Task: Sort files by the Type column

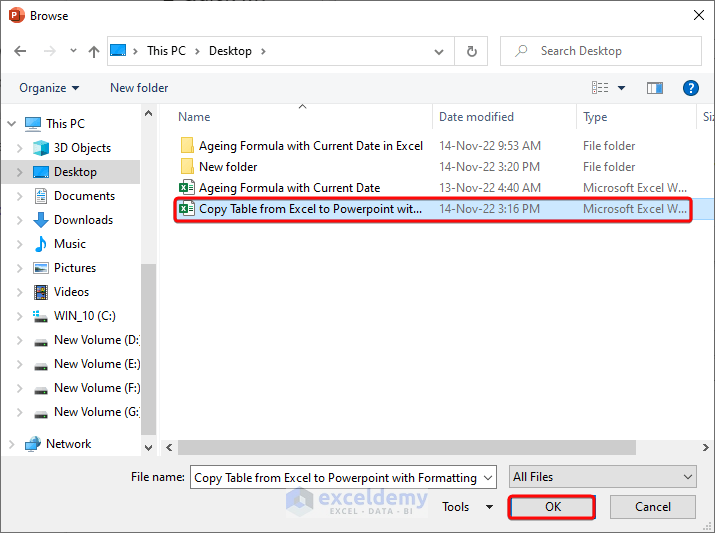Action: [x=595, y=117]
